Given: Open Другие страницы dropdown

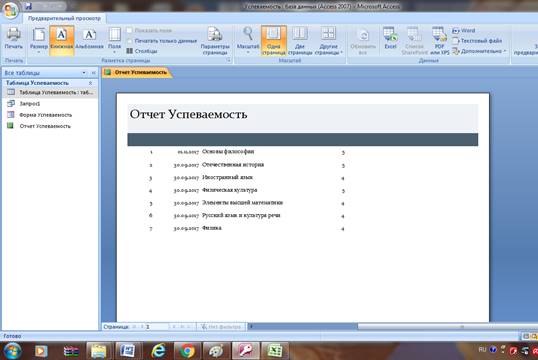Looking at the screenshot, I should pyautogui.click(x=328, y=40).
